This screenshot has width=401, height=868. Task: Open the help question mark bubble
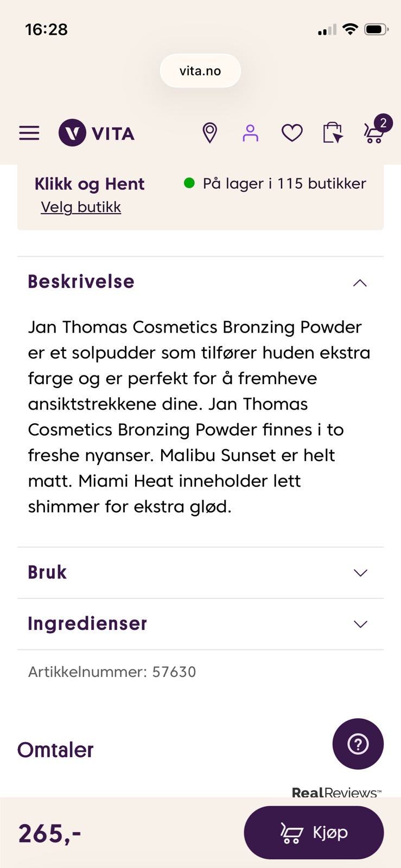[358, 744]
